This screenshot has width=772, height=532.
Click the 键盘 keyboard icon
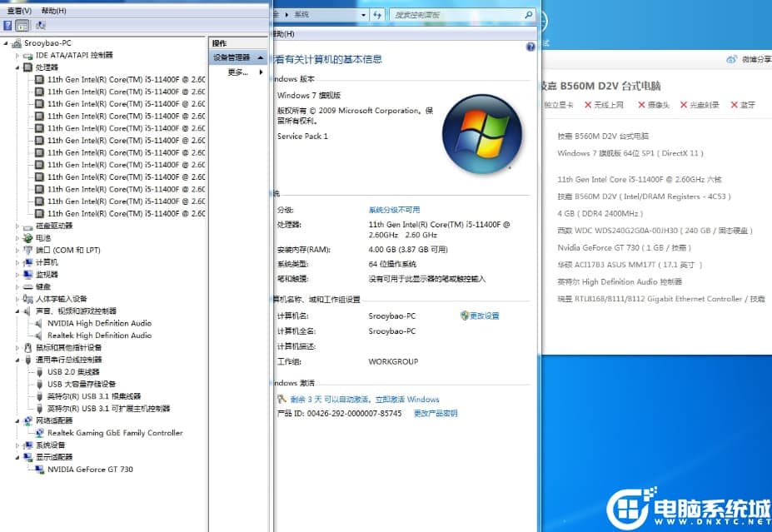point(28,287)
